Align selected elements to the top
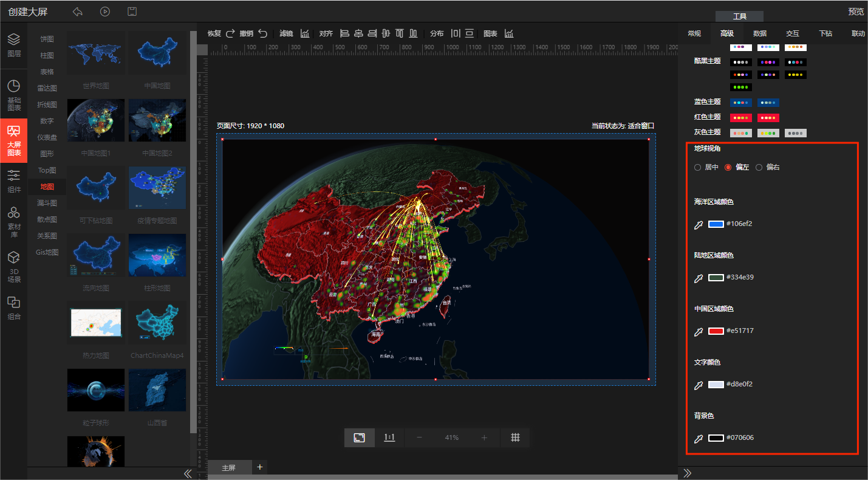The image size is (868, 480). coord(400,33)
